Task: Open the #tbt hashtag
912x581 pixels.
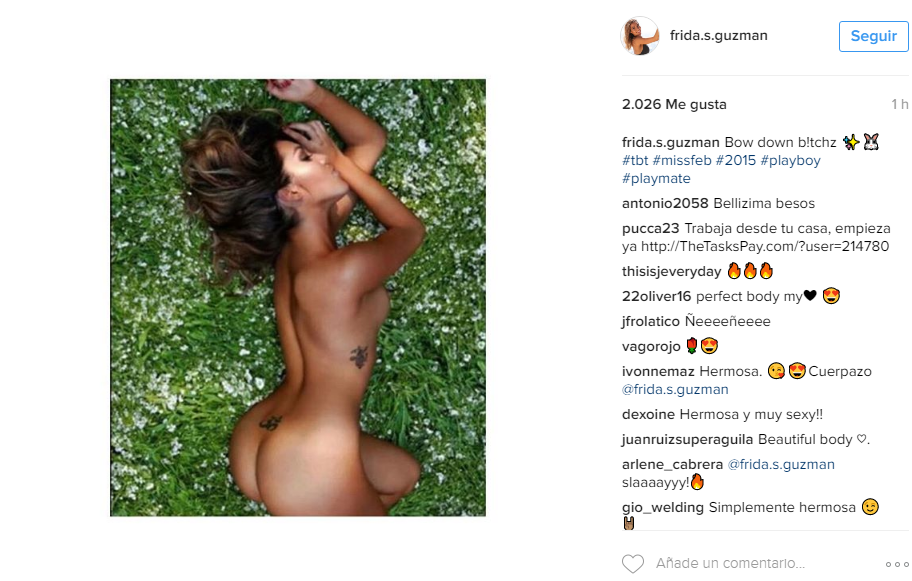Action: (x=635, y=161)
